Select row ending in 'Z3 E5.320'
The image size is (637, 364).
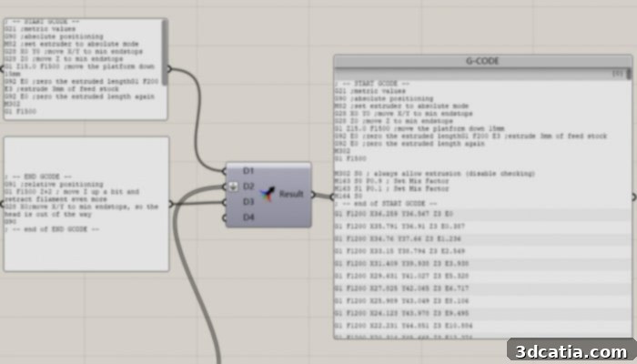pyautogui.click(x=482, y=276)
